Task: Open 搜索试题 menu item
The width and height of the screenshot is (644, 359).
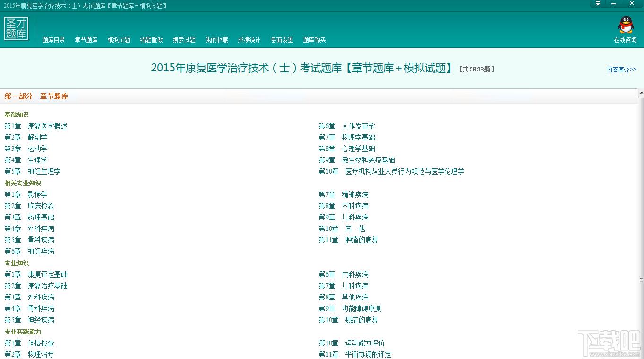Action: click(184, 40)
